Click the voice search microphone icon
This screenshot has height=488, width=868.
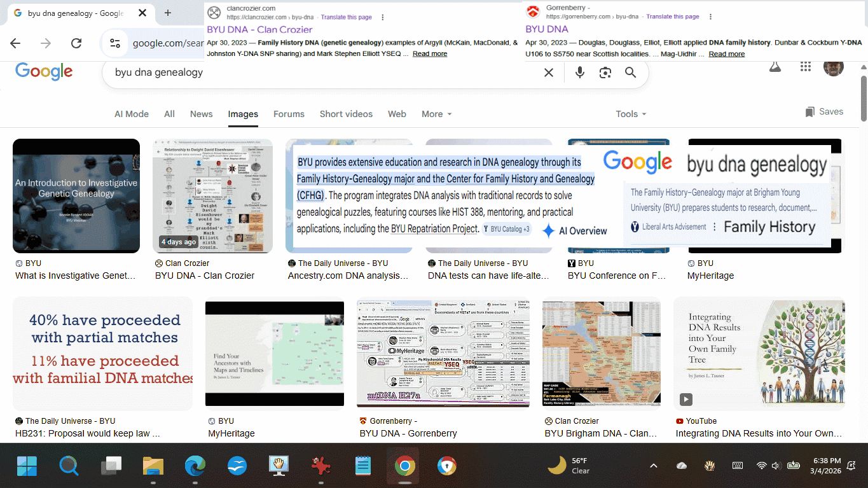click(579, 73)
